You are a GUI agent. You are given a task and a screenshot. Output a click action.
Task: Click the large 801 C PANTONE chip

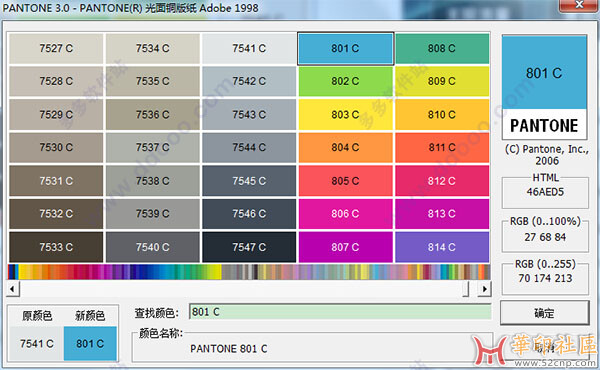pyautogui.click(x=545, y=87)
